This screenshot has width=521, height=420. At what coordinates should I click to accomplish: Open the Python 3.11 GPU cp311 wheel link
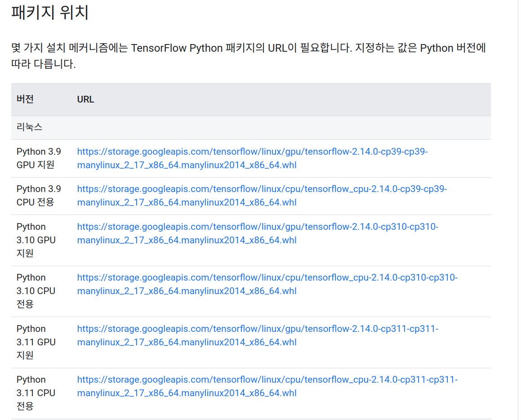[258, 335]
